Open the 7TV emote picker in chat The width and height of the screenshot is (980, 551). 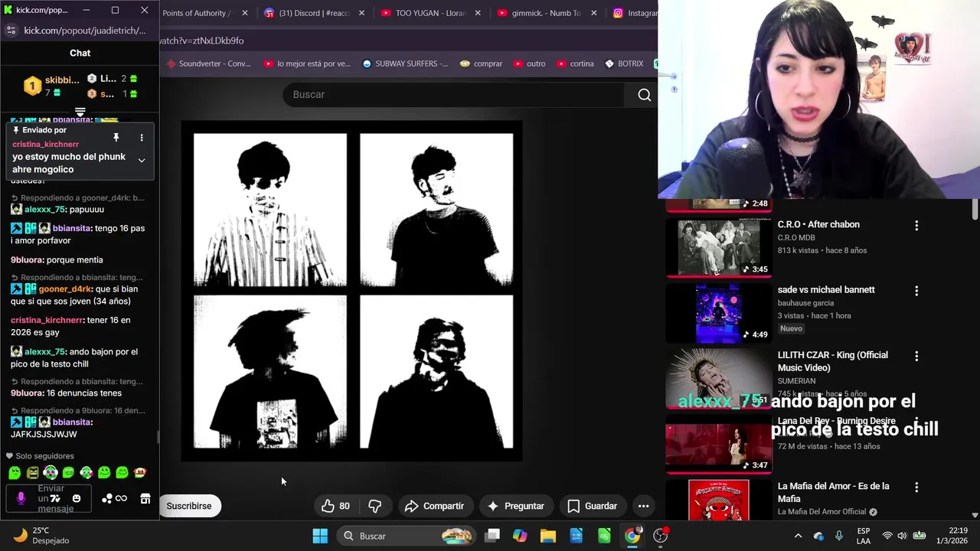coord(55,499)
